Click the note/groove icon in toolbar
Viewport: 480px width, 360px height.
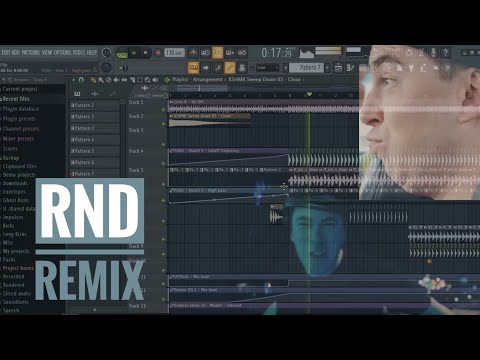tap(218, 68)
